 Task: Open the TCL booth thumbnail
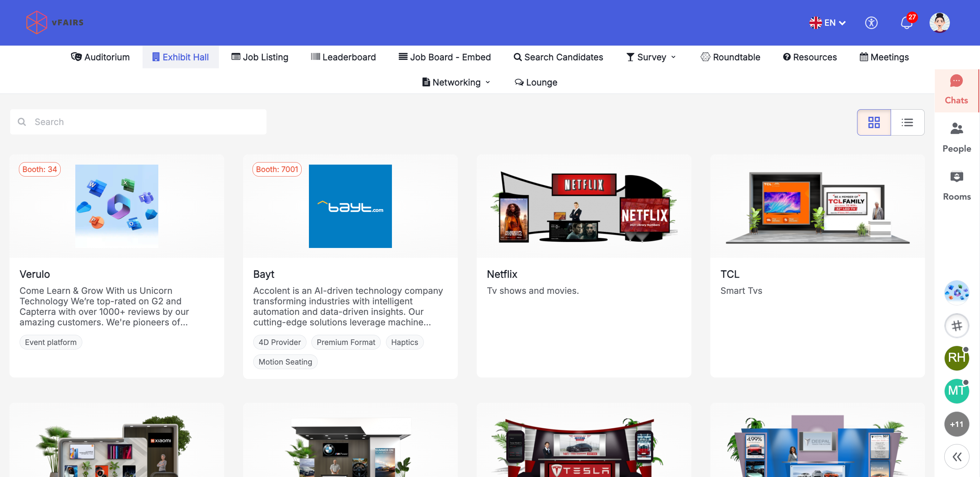817,207
